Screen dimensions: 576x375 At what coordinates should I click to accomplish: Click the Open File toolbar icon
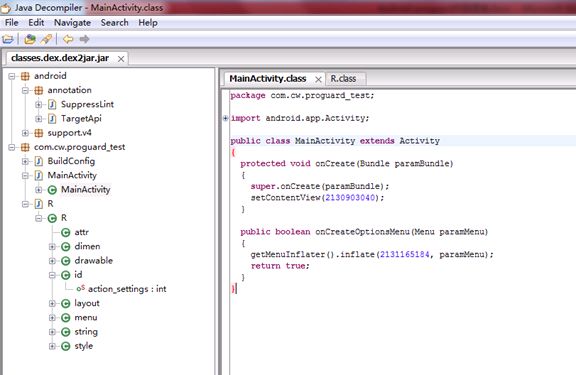[8, 39]
